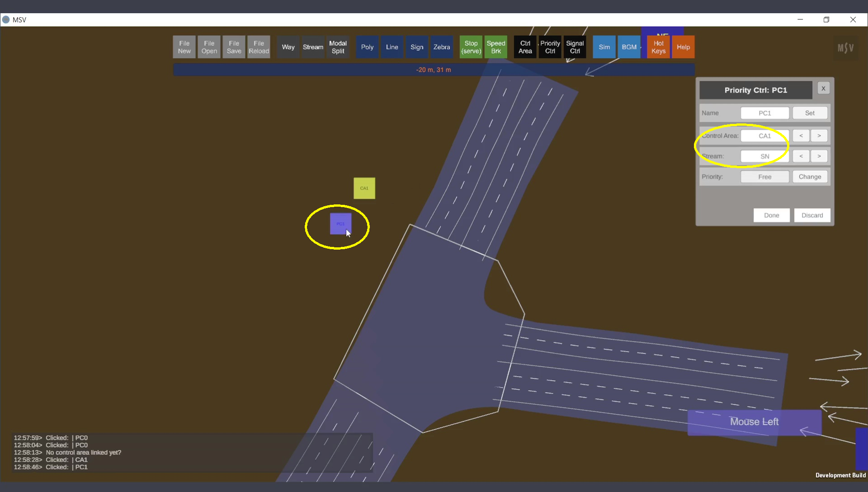Switch to next Stream with right arrow

pyautogui.click(x=819, y=156)
